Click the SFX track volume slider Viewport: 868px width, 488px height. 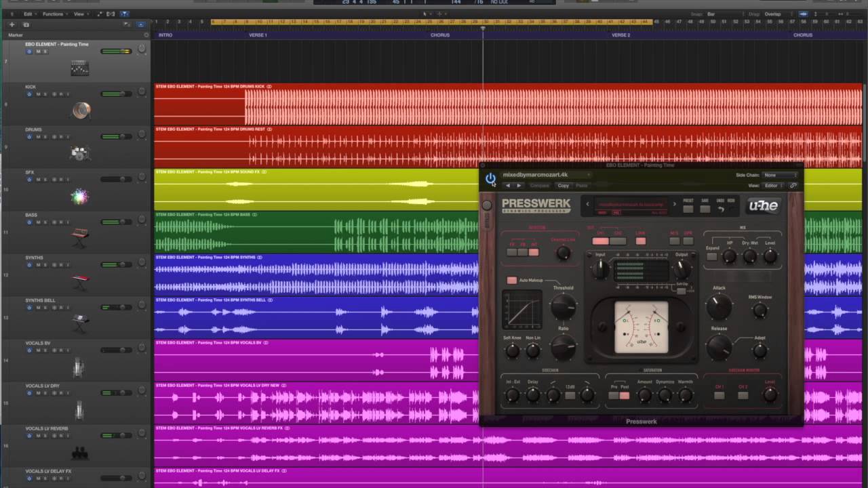click(x=116, y=179)
